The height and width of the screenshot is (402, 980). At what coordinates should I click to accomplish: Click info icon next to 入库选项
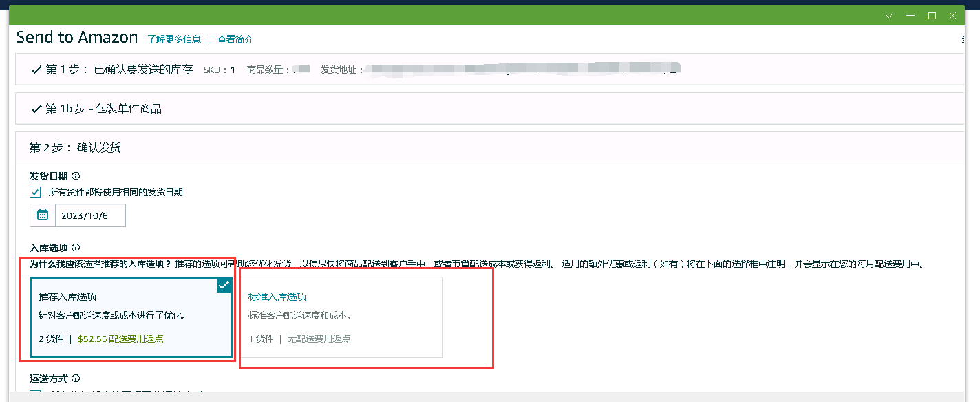(76, 248)
